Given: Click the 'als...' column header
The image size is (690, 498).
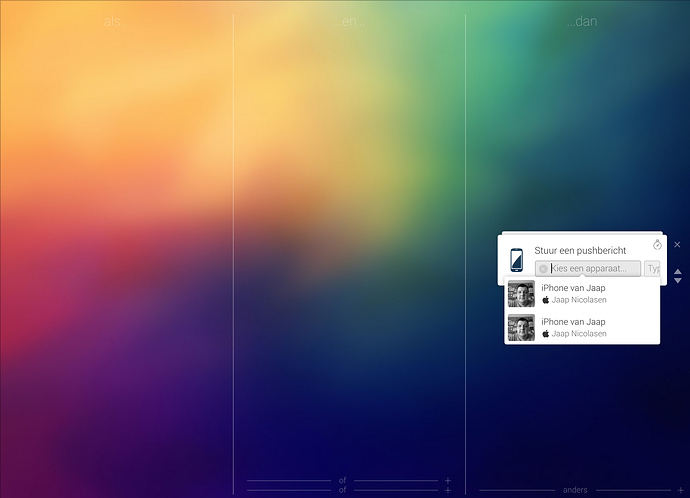Looking at the screenshot, I should [116, 21].
